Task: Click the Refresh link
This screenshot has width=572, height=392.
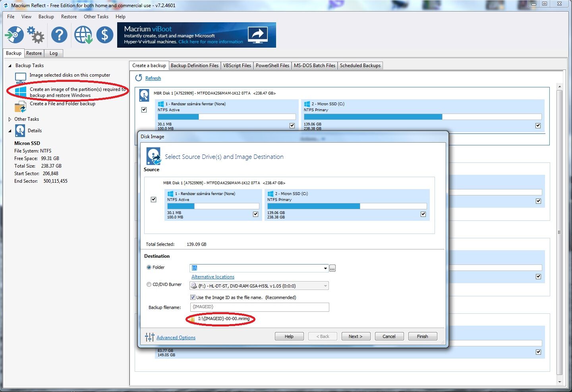Action: [153, 78]
